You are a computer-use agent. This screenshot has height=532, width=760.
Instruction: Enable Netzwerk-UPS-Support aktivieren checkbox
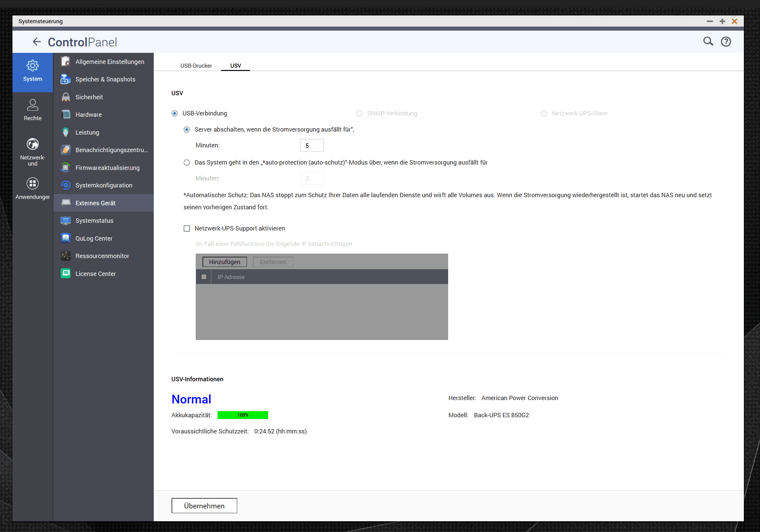[187, 228]
